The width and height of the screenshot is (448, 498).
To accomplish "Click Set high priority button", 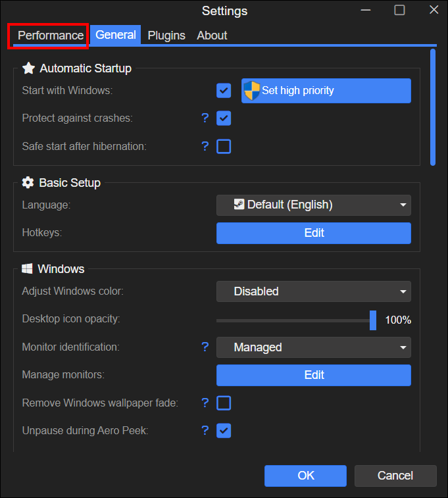I will [326, 91].
